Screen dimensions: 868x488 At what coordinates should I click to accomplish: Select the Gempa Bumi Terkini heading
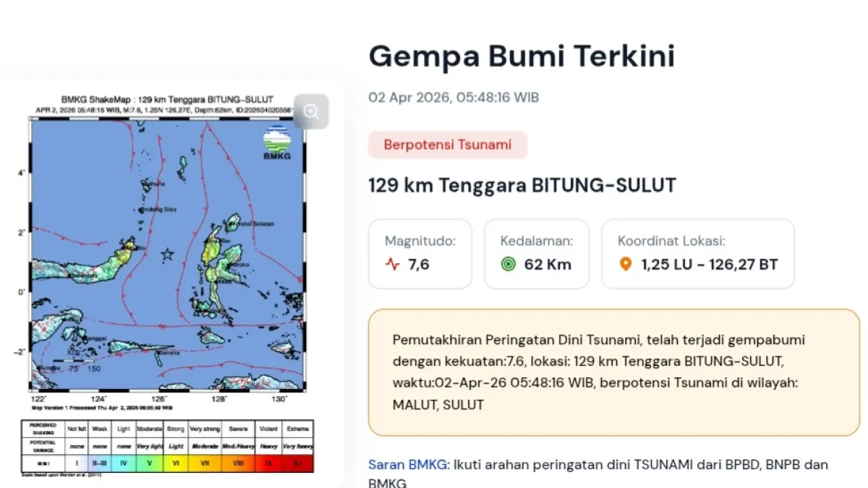[522, 56]
